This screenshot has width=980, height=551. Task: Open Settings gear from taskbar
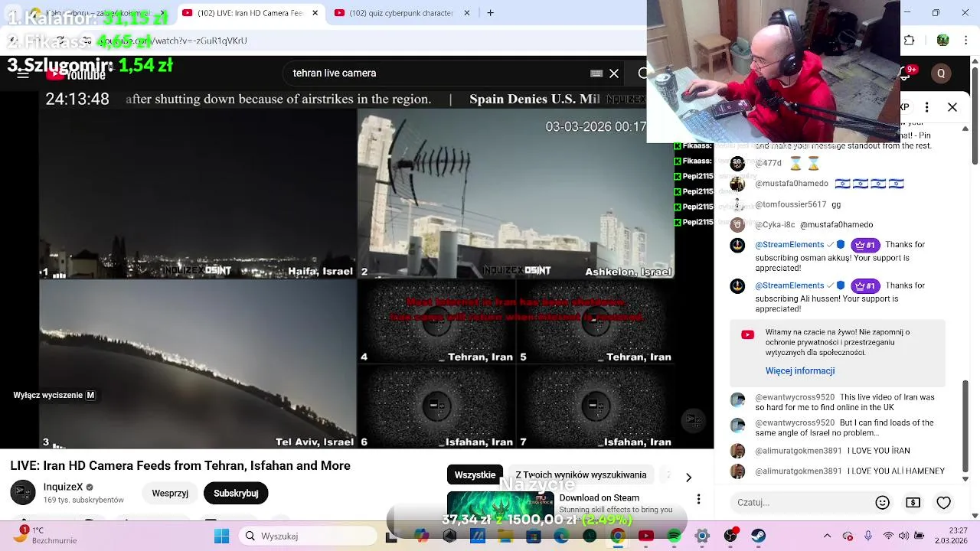point(702,536)
